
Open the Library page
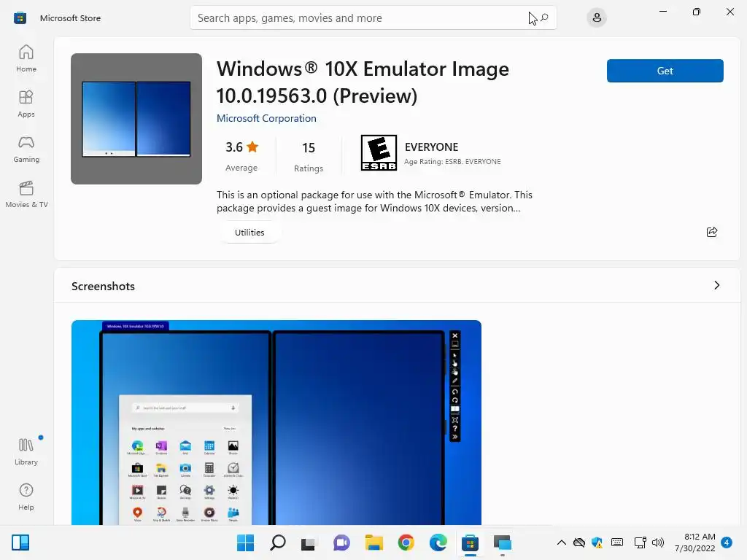coord(26,451)
